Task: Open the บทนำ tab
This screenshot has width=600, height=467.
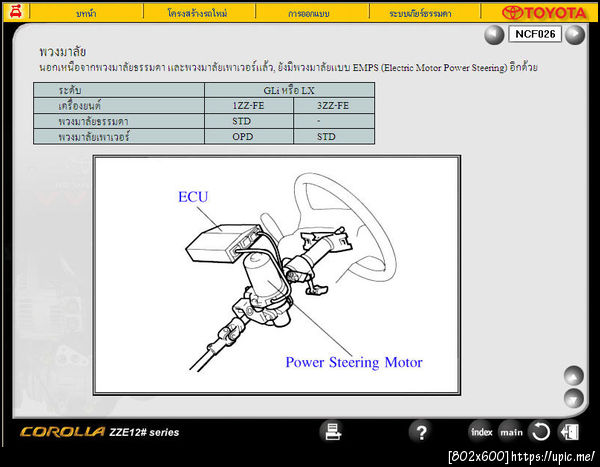Action: click(x=86, y=13)
